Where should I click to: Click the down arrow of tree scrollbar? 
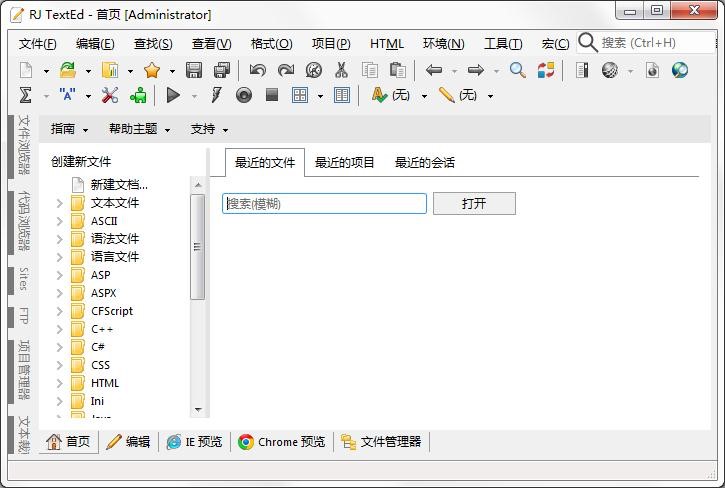(x=198, y=410)
